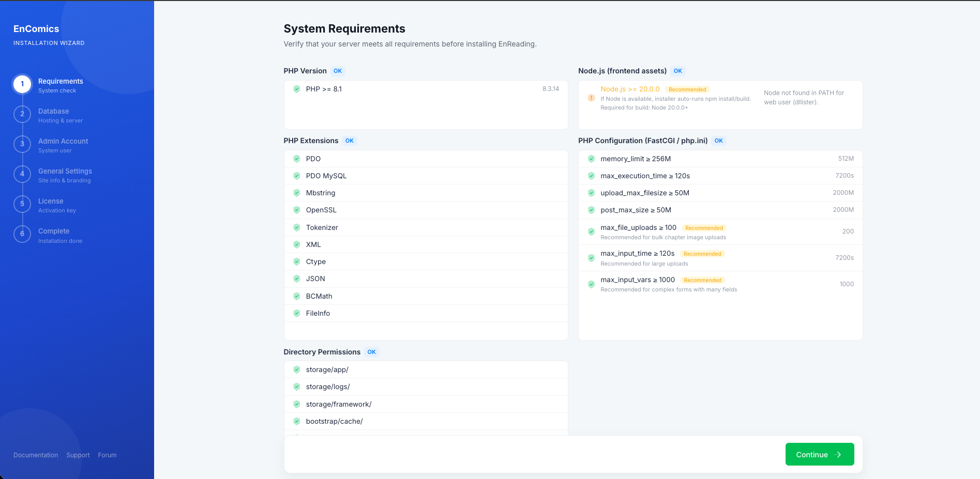Click the check icon next to Ctype
The image size is (980, 479).
[x=297, y=261]
